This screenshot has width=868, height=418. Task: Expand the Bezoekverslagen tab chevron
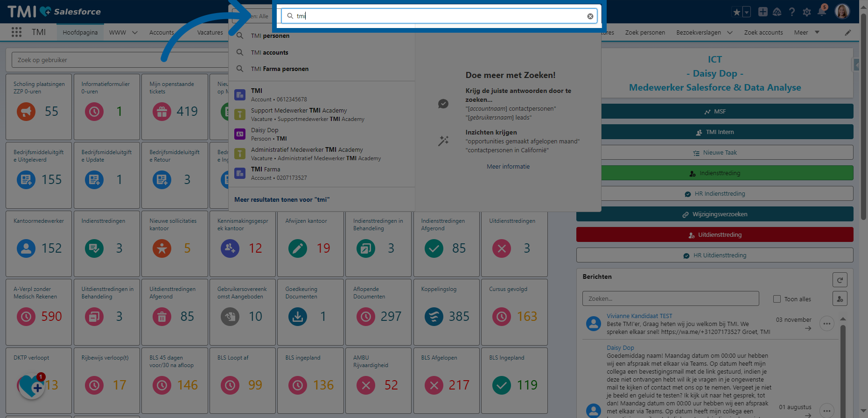pos(730,33)
